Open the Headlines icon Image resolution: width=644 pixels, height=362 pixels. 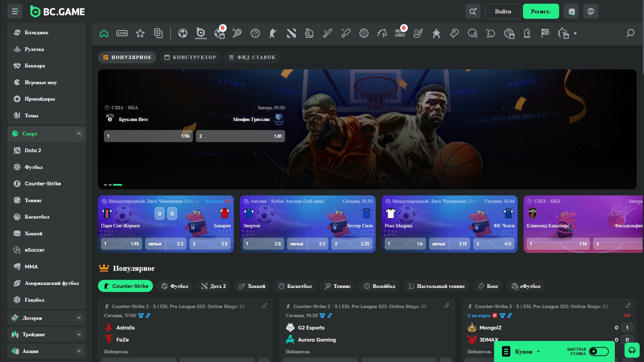coord(400,33)
